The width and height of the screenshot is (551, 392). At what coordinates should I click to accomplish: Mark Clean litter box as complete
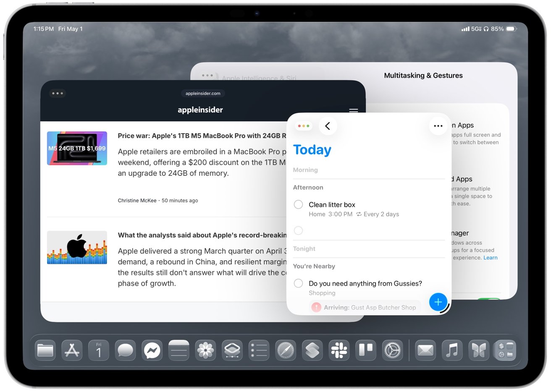pos(298,204)
